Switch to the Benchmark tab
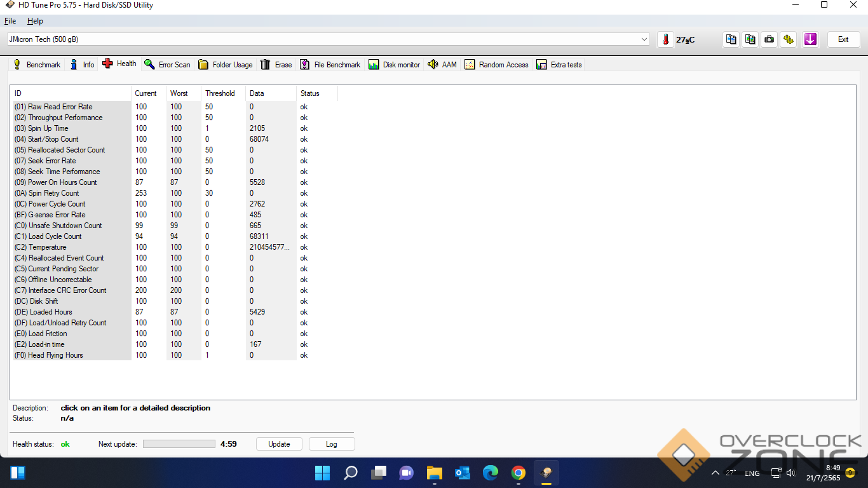868x488 pixels. (x=37, y=65)
